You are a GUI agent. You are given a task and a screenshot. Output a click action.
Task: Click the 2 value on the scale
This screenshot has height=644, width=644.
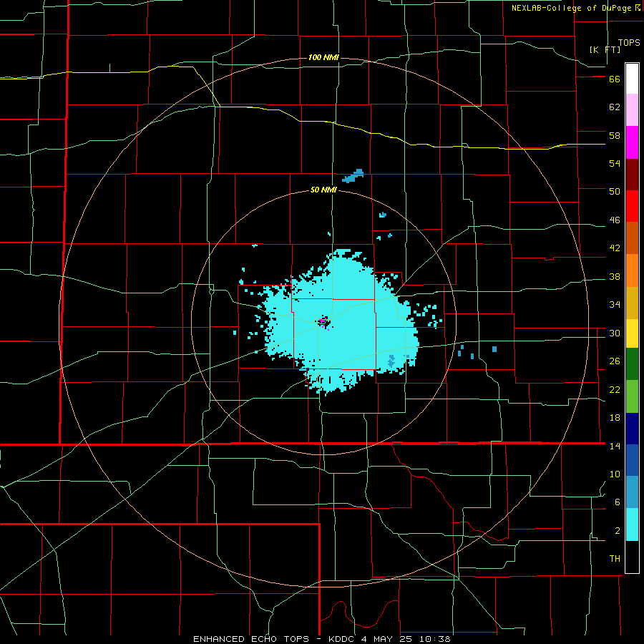tap(618, 531)
